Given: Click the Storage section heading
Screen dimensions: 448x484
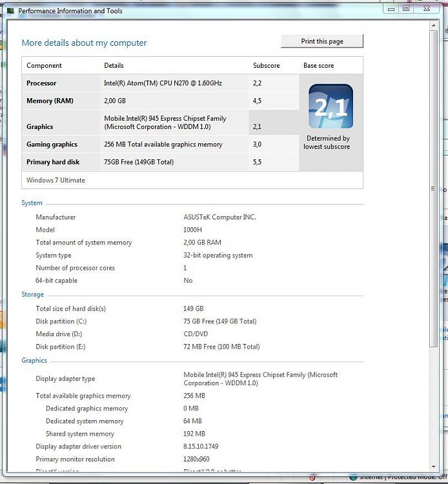Looking at the screenshot, I should pos(32,294).
